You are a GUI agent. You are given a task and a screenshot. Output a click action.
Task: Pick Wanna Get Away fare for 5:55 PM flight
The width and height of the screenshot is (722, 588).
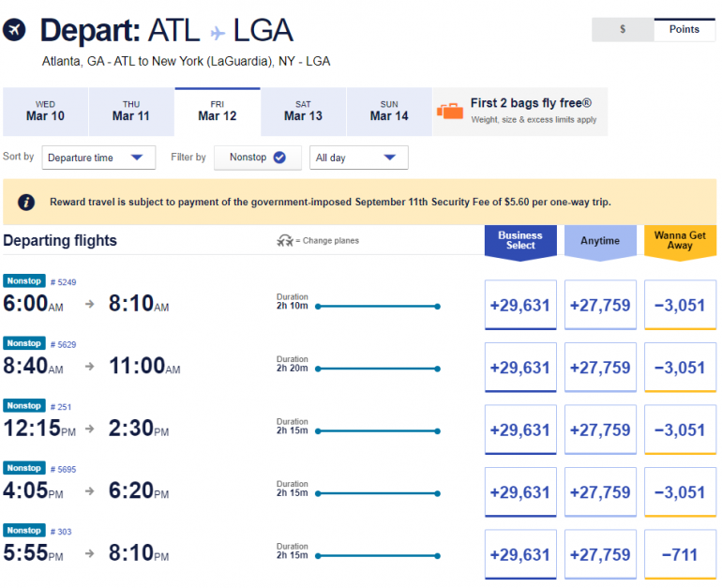tap(680, 554)
